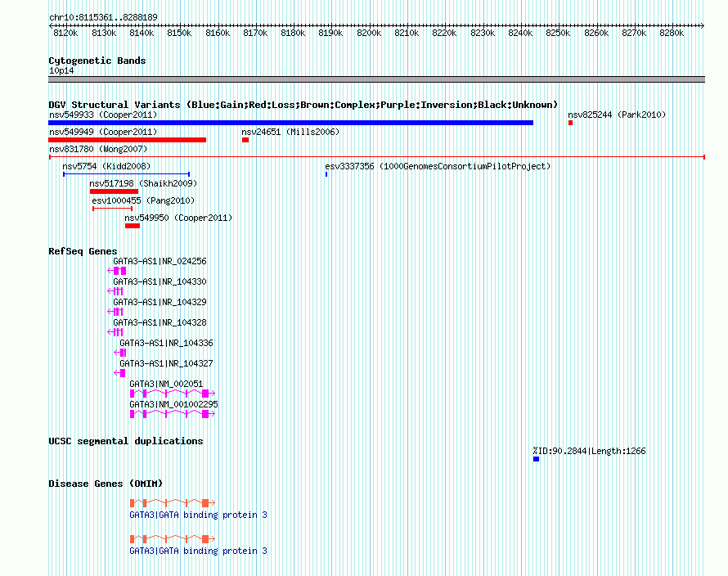
Task: Select the nsv549950 (Cooper2011) red bar
Action: tap(133, 226)
